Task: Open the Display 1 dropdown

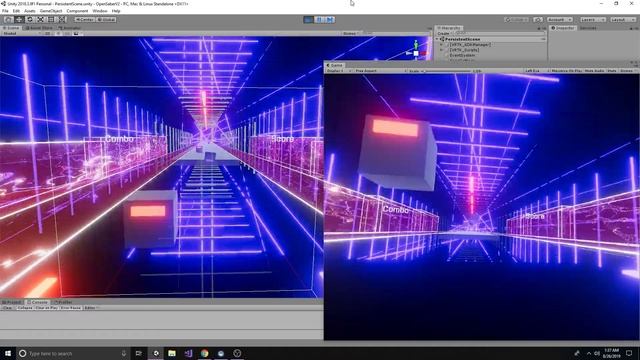Action: tap(339, 71)
